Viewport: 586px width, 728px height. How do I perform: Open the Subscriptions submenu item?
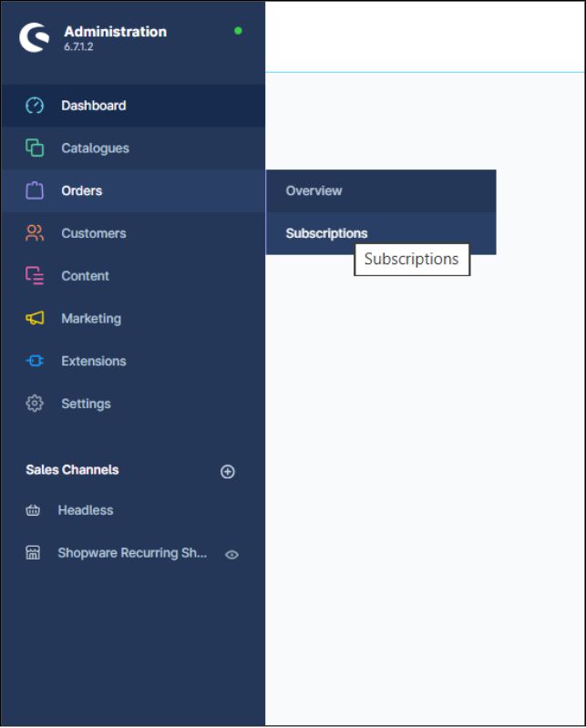pos(326,233)
